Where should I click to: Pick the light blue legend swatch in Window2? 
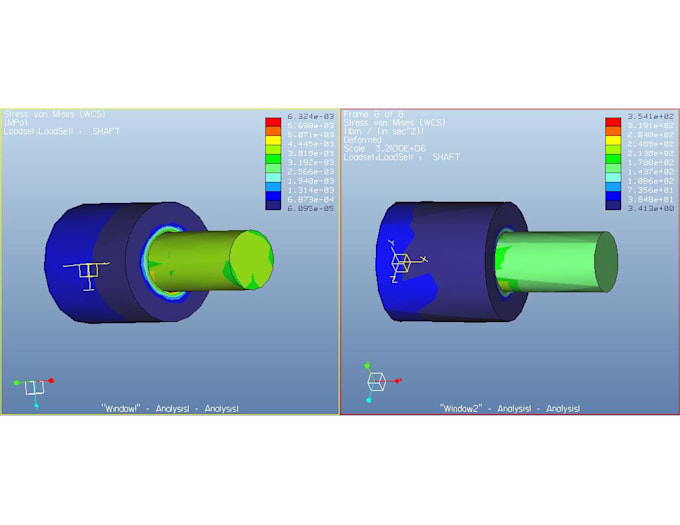pos(613,187)
